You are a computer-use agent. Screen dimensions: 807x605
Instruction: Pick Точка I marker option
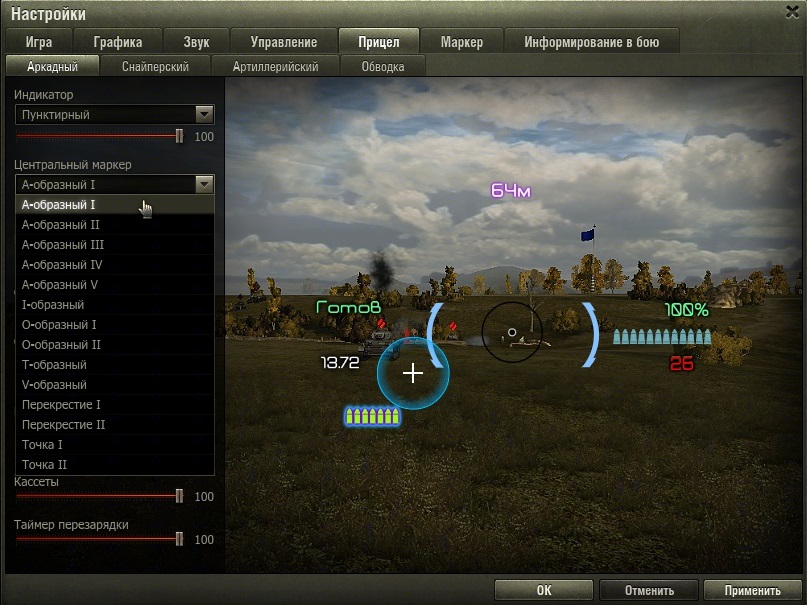pyautogui.click(x=115, y=445)
